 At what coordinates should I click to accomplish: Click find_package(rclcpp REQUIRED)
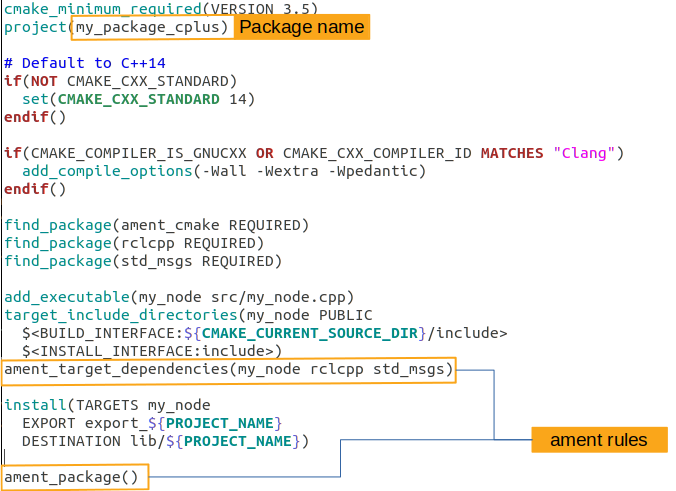point(134,243)
